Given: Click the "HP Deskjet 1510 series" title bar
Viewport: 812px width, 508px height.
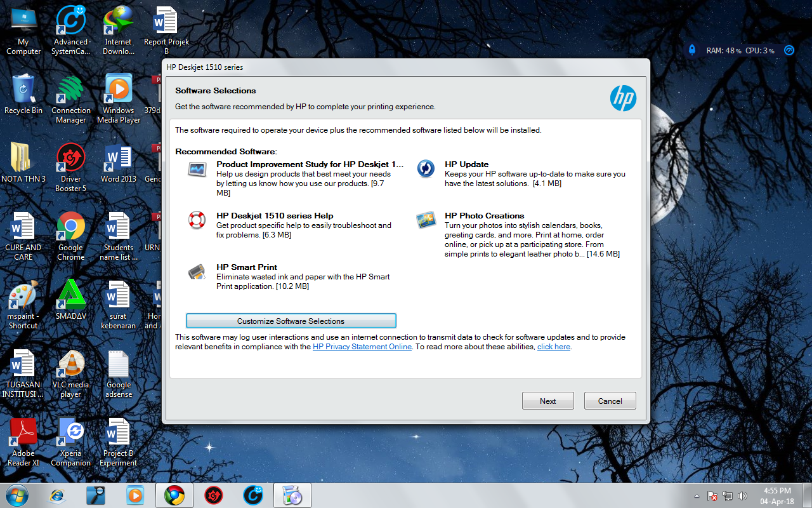Looking at the screenshot, I should (406, 67).
